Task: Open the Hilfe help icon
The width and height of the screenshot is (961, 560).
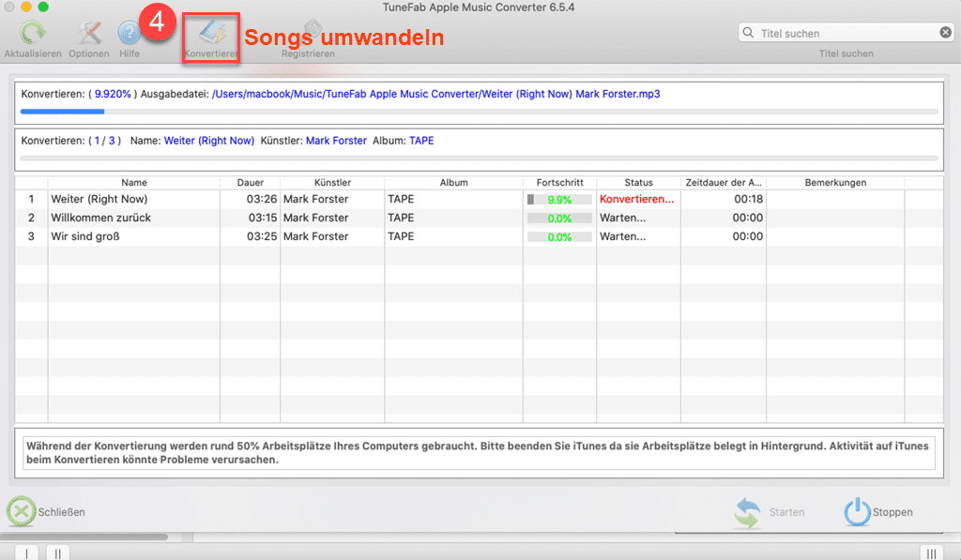Action: coord(129,34)
